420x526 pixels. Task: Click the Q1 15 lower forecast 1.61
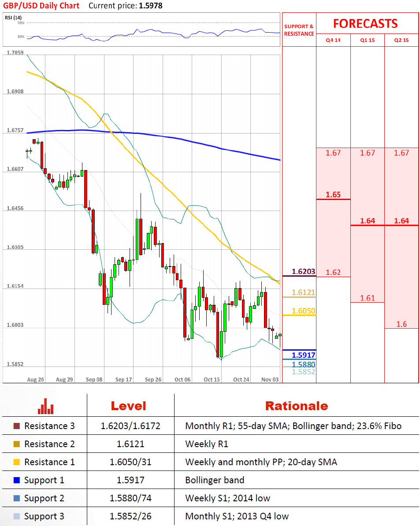[367, 298]
